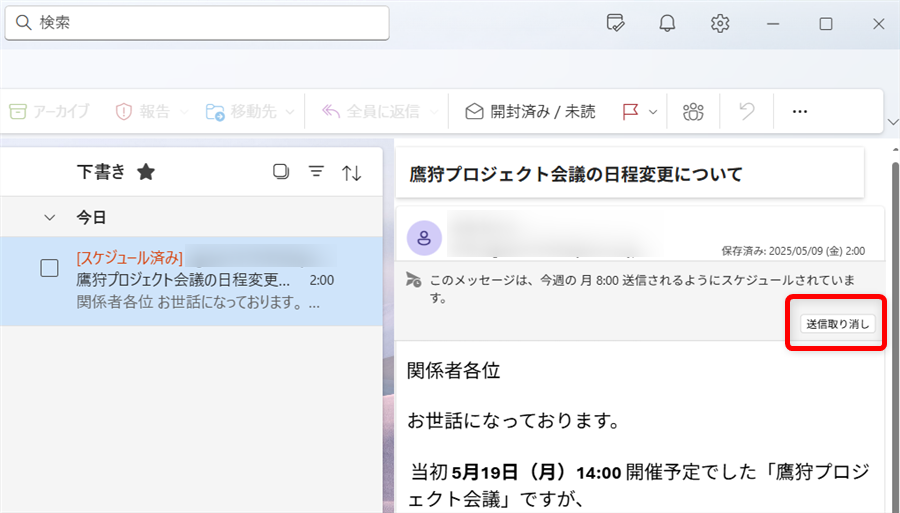The height and width of the screenshot is (513, 900).
Task: Click the flag icon in toolbar
Action: [630, 112]
